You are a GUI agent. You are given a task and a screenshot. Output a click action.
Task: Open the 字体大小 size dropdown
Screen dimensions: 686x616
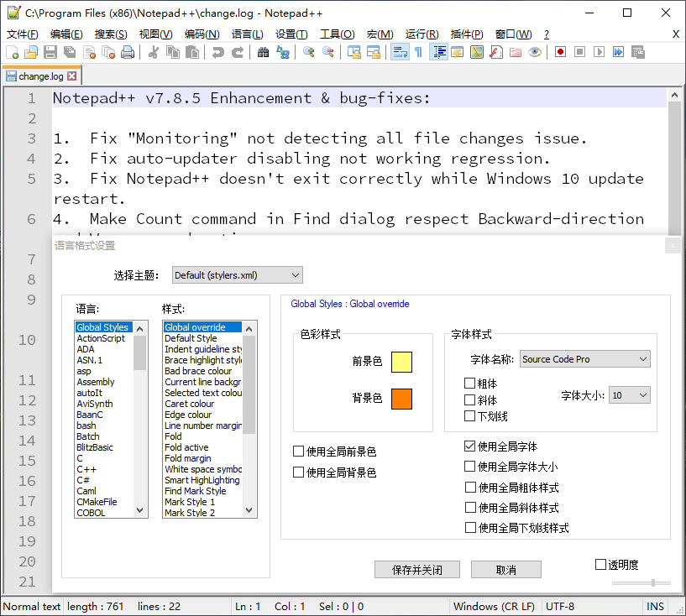(x=629, y=395)
